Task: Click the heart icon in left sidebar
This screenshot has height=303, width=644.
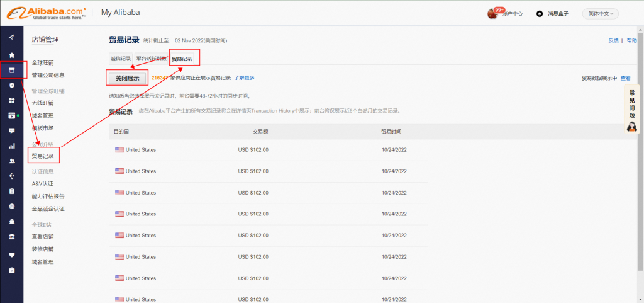Action: tap(11, 255)
